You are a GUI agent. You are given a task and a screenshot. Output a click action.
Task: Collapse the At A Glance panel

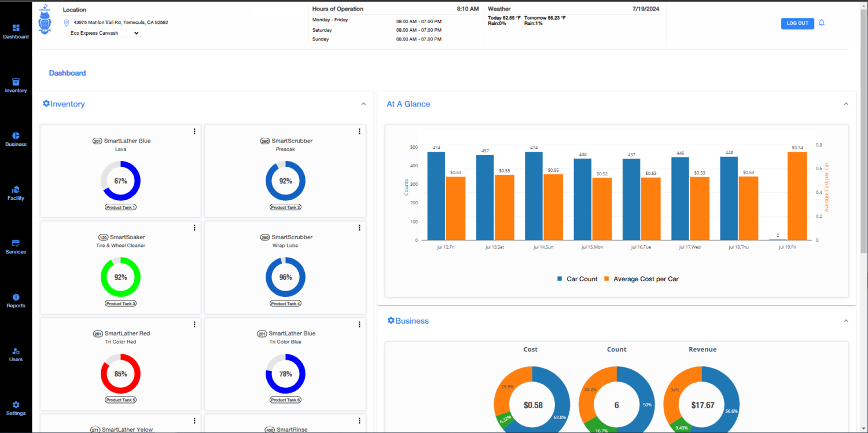click(x=845, y=104)
